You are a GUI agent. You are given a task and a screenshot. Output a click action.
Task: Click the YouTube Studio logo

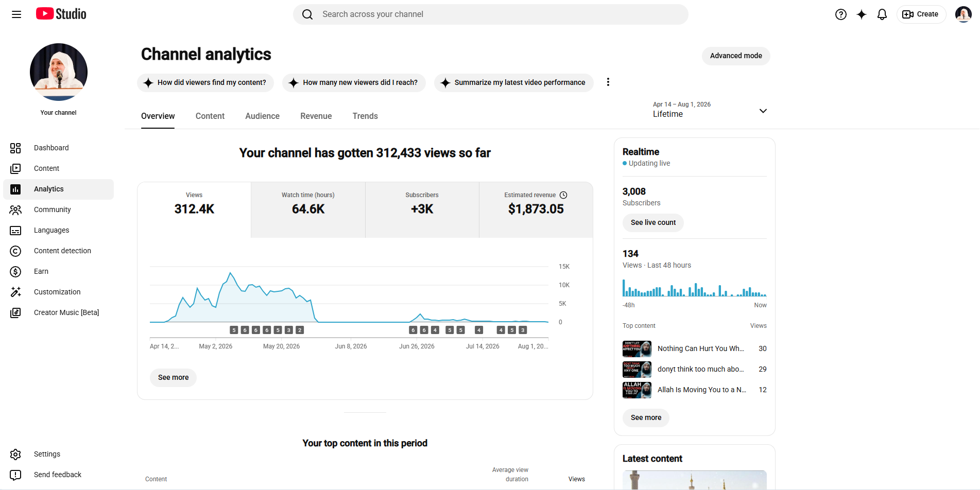coord(61,14)
